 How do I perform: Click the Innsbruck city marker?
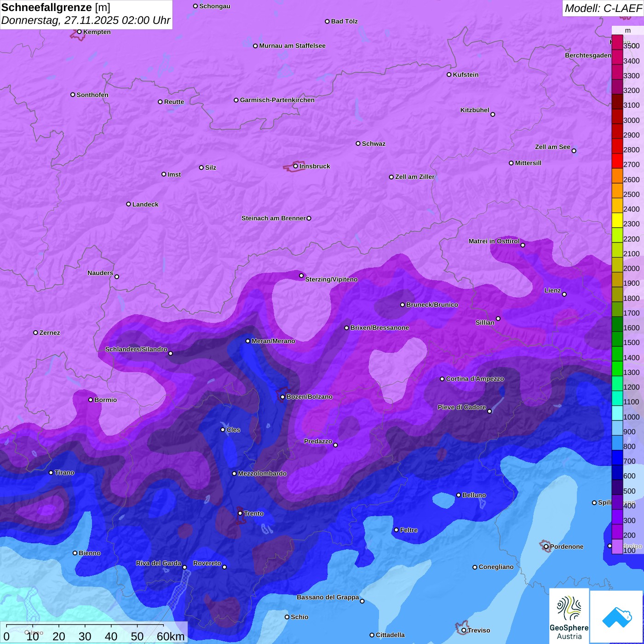pos(296,166)
